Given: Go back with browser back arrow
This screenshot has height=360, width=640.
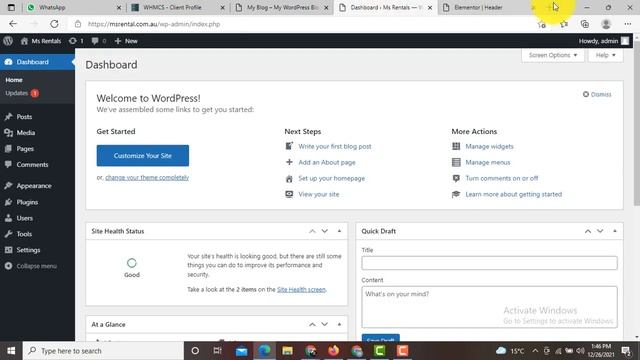Looking at the screenshot, I should 13,24.
